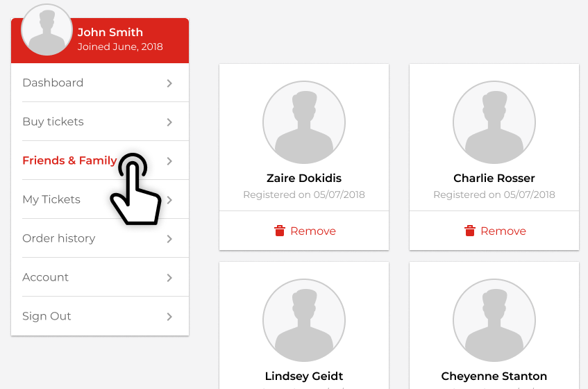Click John Smith's profile avatar
This screenshot has height=389, width=588.
[47, 30]
